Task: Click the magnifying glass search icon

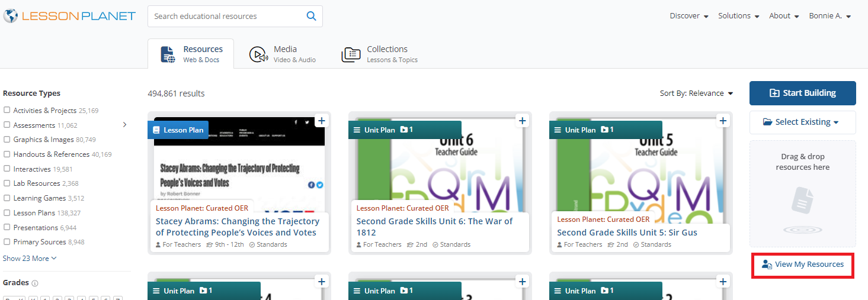Action: (311, 16)
